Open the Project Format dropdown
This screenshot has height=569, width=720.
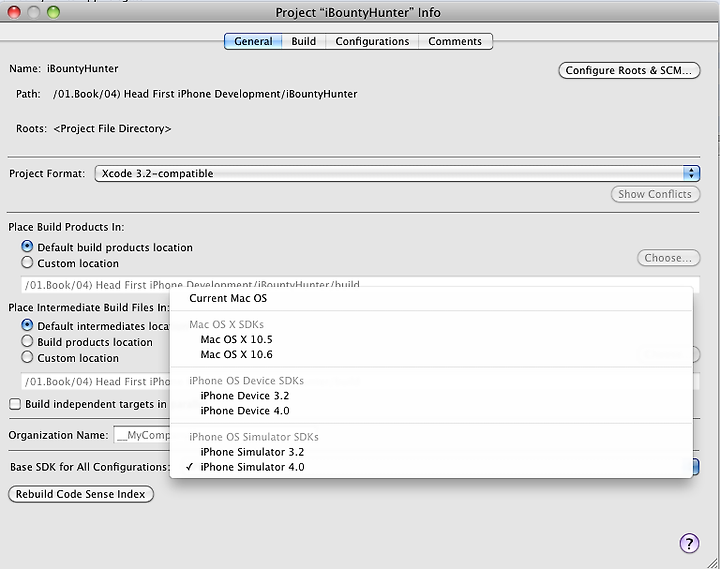click(397, 174)
